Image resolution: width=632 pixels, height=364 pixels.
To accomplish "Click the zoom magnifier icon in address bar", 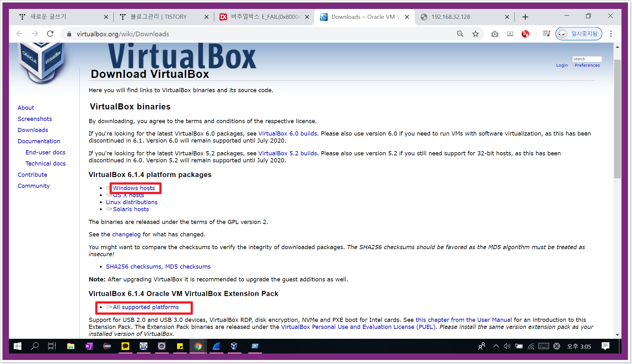I will coord(460,34).
